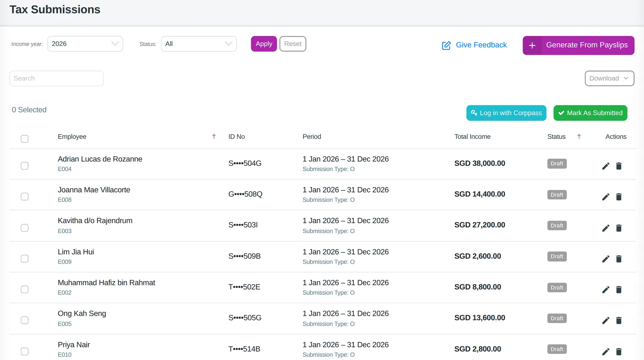Check Muhammad Hafiz bin Rahmat's checkbox
Viewport: 644px width, 360px height.
(25, 290)
